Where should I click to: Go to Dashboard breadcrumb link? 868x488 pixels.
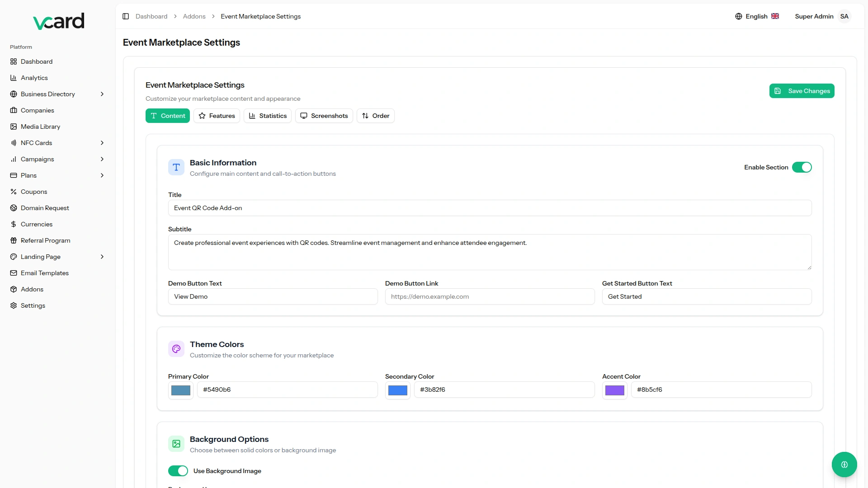coord(151,16)
